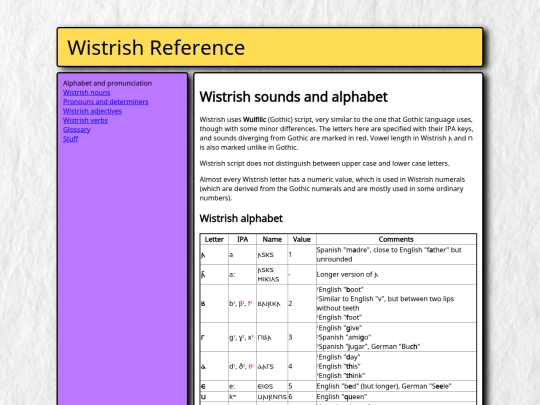Click the Name column header
The image size is (540, 405).
point(272,239)
